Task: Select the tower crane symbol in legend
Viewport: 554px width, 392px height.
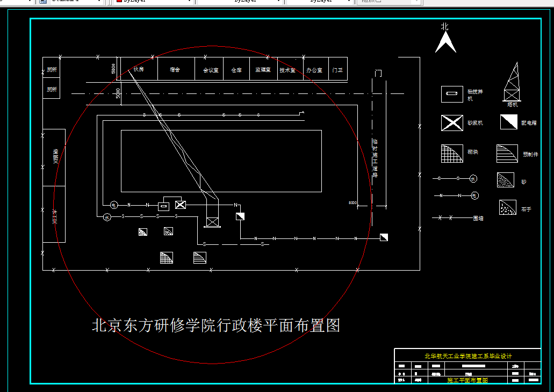Action: pyautogui.click(x=512, y=82)
